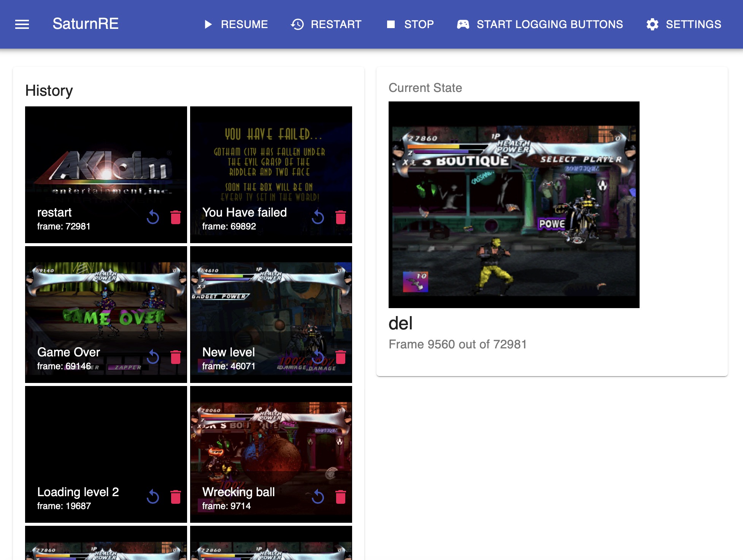Delete the 'Loading level 2' entry
This screenshot has width=743, height=560.
point(176,497)
